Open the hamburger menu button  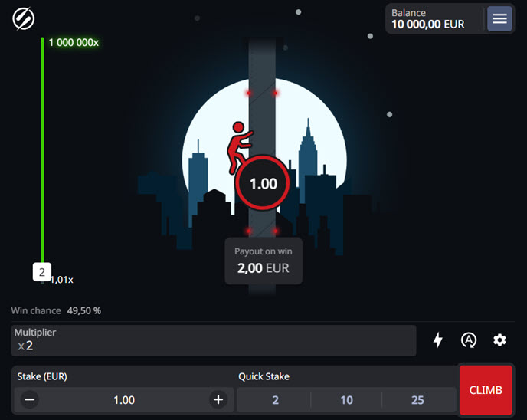[x=499, y=18]
